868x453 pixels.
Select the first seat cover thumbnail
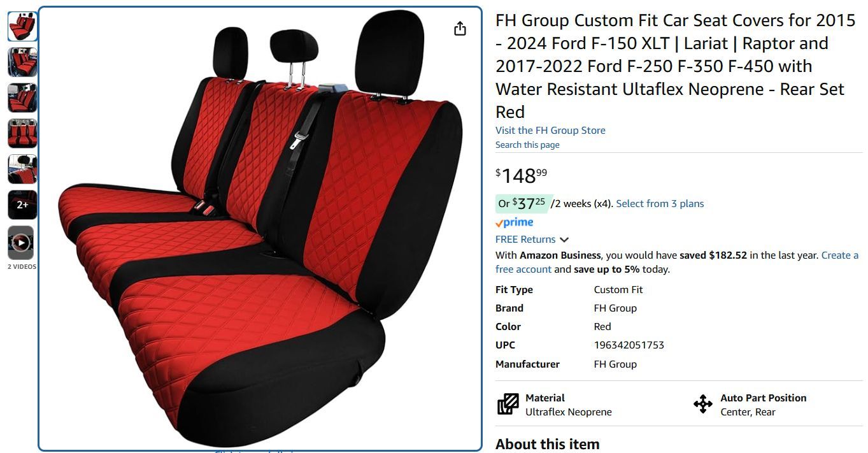(x=22, y=27)
